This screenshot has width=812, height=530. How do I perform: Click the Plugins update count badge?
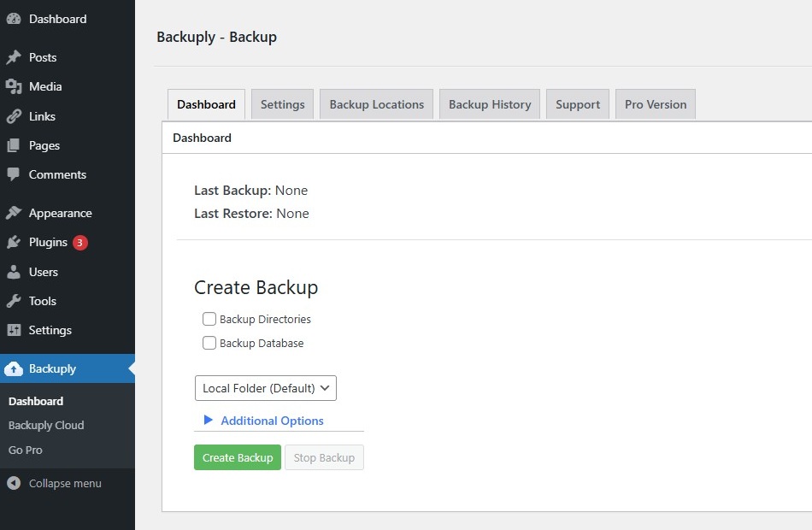pos(79,243)
